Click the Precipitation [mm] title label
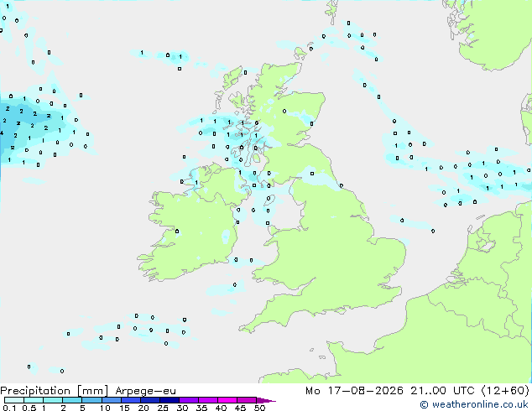The image size is (532, 411). [55, 391]
